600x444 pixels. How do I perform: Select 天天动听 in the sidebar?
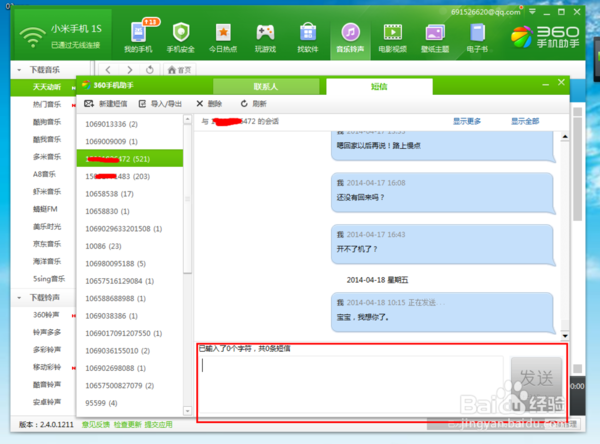[x=47, y=87]
